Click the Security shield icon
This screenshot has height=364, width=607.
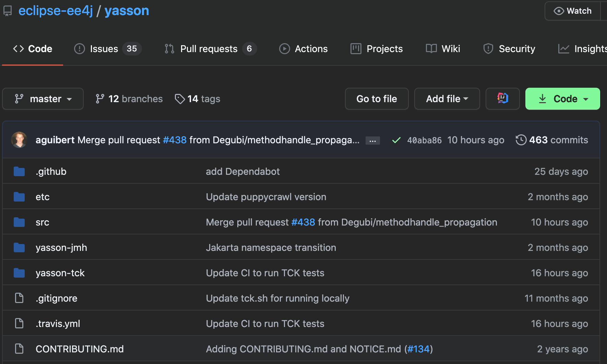pyautogui.click(x=488, y=49)
